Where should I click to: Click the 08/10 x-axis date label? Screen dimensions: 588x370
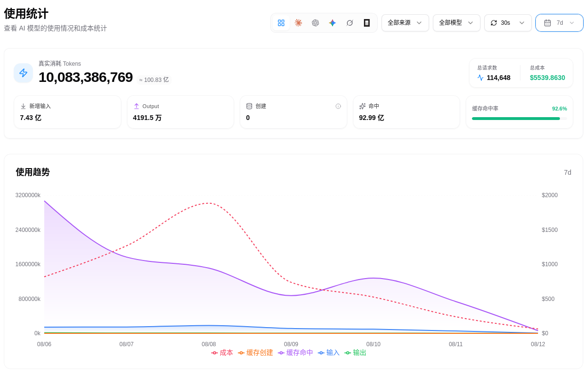(373, 344)
